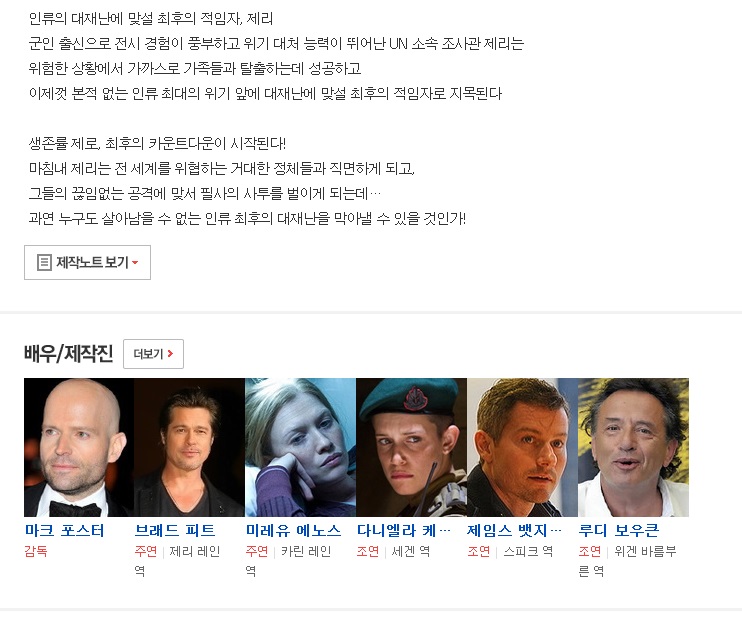Open the 제임스 뱃지 actor photo
The height and width of the screenshot is (617, 742).
coord(522,447)
